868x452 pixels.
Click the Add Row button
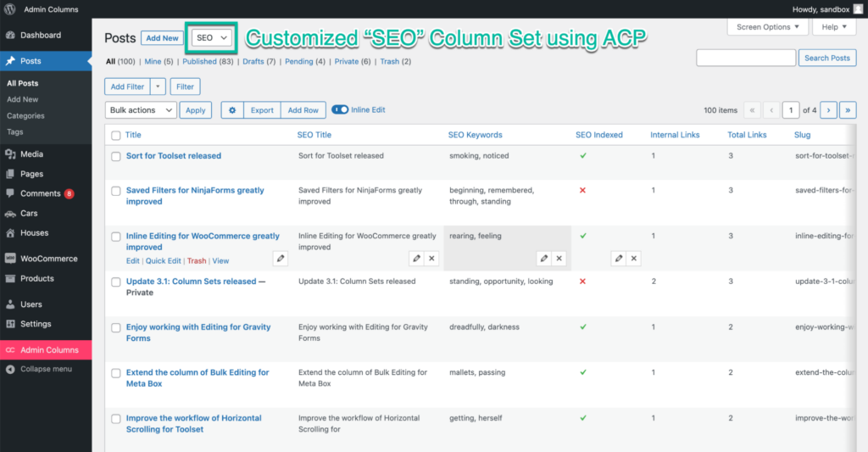tap(303, 110)
